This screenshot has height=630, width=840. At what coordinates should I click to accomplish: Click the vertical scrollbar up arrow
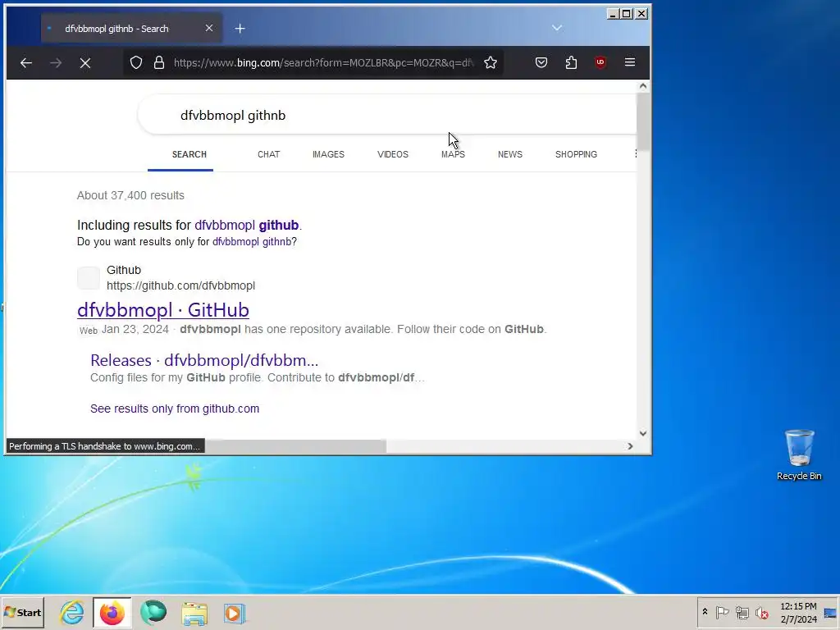click(643, 85)
